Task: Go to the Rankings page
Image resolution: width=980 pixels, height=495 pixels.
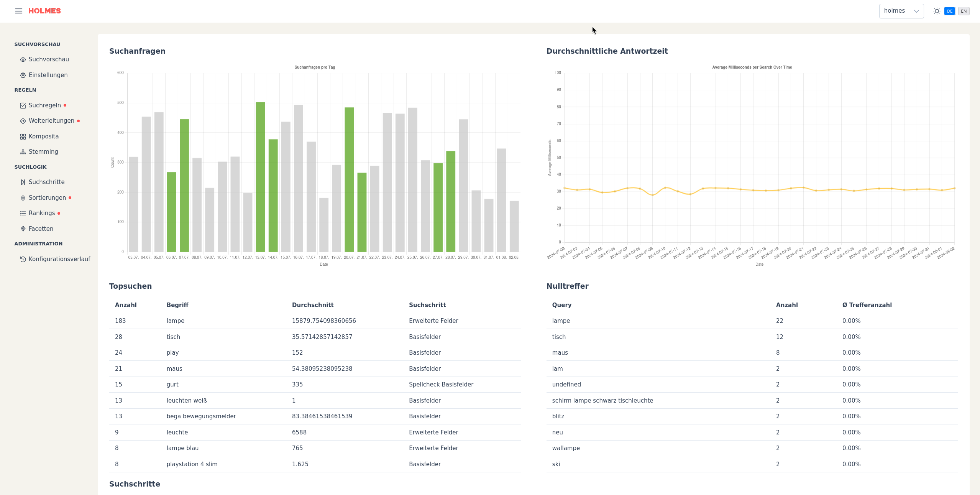Action: pos(41,213)
